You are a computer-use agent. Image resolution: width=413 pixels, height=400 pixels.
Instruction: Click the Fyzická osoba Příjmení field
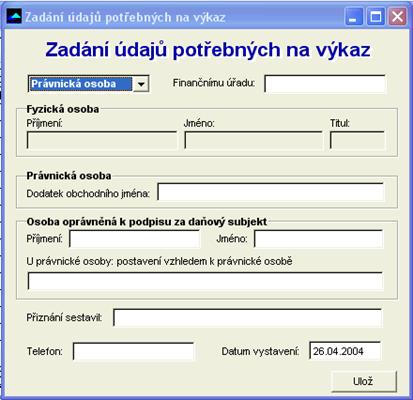coord(102,140)
